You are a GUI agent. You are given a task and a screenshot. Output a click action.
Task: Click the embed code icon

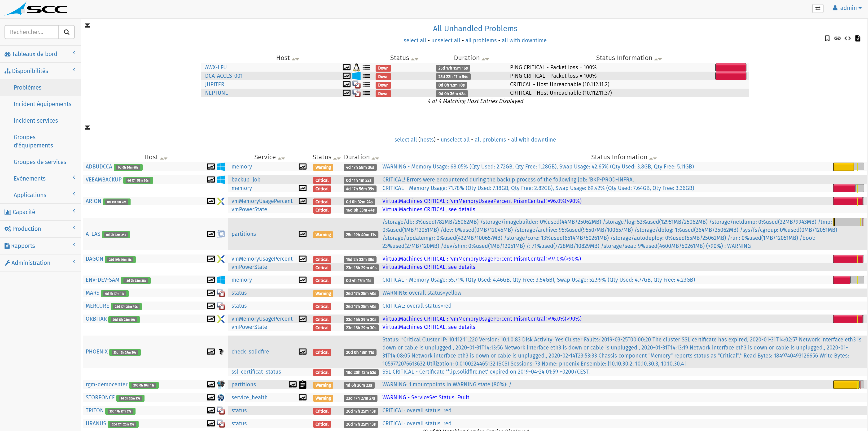847,38
